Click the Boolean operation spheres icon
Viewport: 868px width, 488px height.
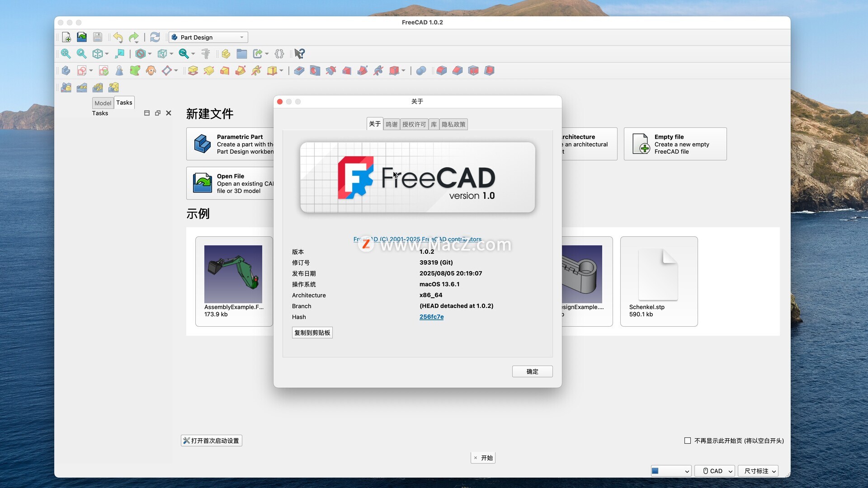click(x=421, y=70)
